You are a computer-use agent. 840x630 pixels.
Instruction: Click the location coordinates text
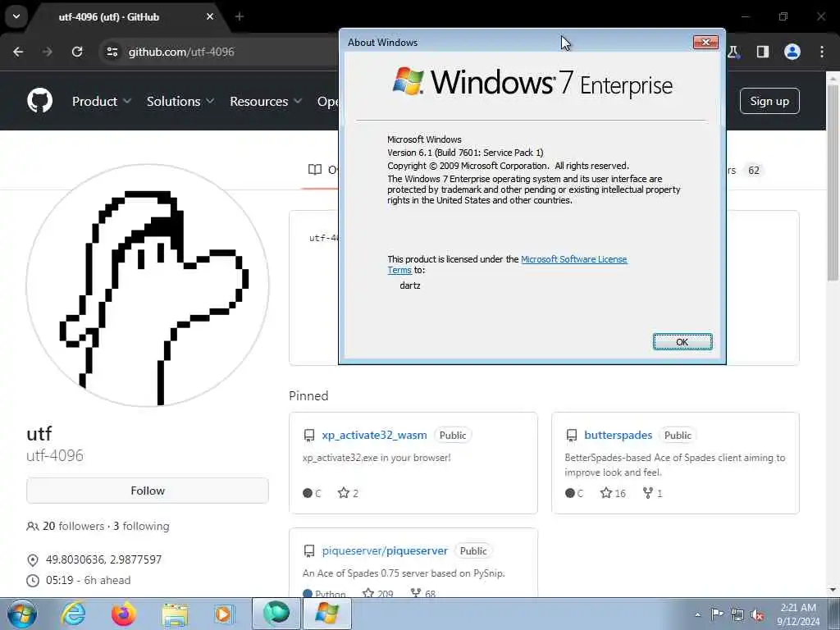tap(103, 559)
